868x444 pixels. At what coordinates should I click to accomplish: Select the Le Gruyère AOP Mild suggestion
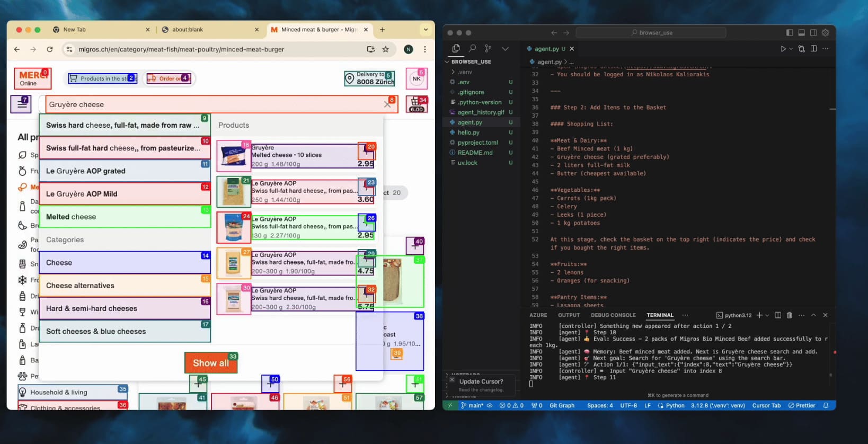coord(125,194)
